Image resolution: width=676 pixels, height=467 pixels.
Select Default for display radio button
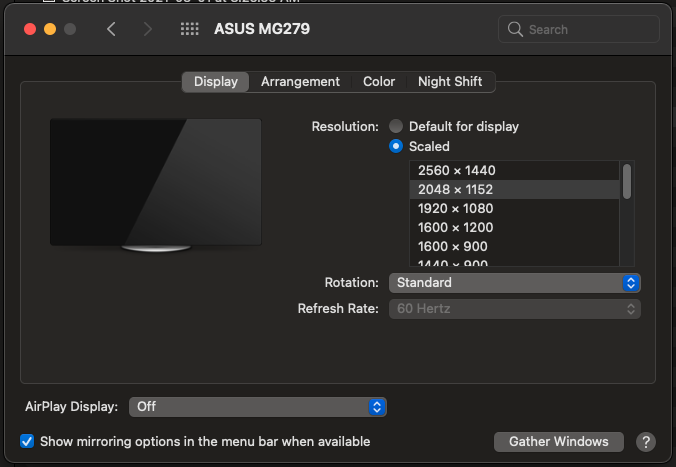point(396,127)
